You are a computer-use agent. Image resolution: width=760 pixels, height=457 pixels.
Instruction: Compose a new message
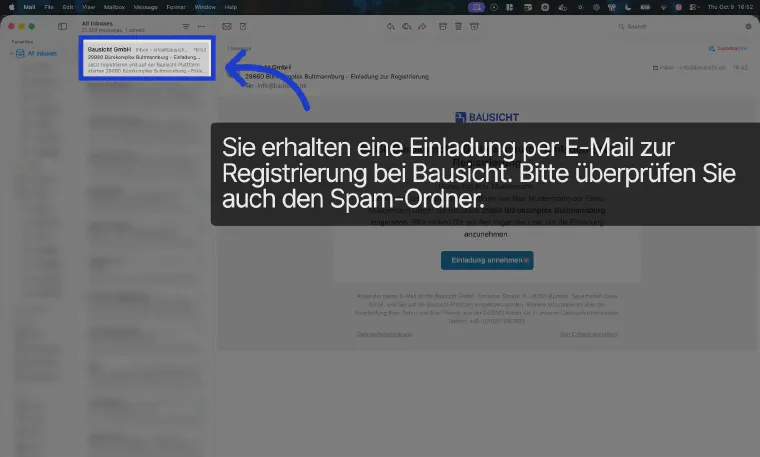click(x=243, y=27)
